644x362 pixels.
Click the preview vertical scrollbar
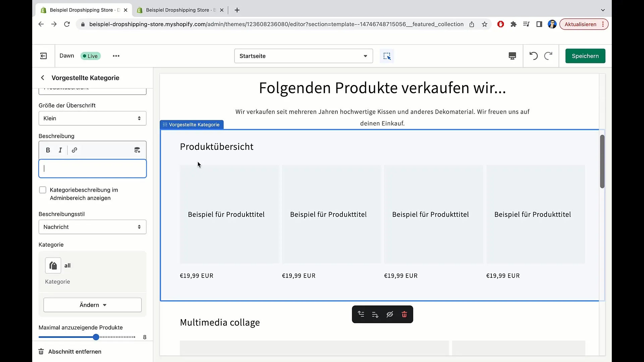[602, 162]
